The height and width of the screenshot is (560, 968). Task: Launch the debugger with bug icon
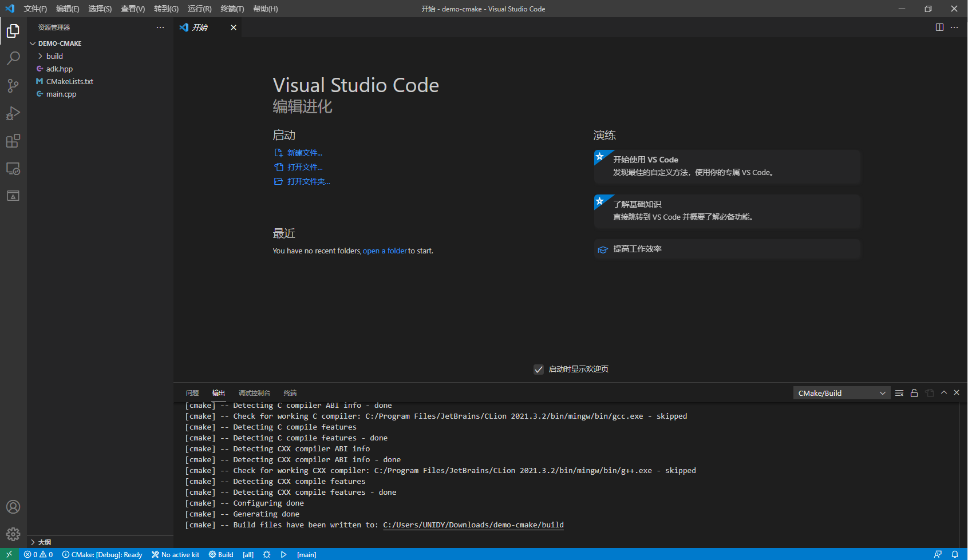click(267, 554)
